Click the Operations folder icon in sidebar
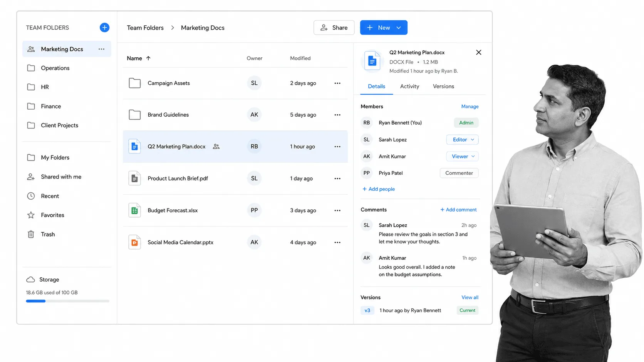The width and height of the screenshot is (644, 362). (x=31, y=68)
